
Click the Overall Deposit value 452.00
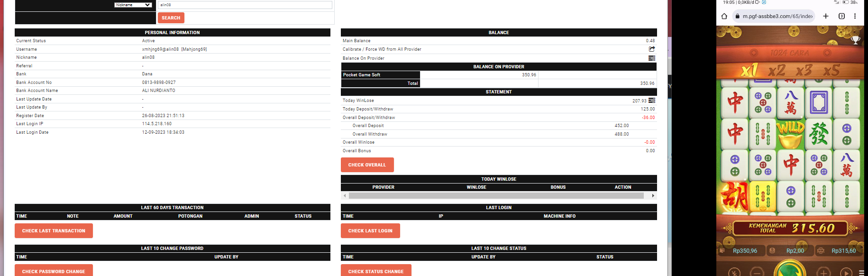point(621,126)
